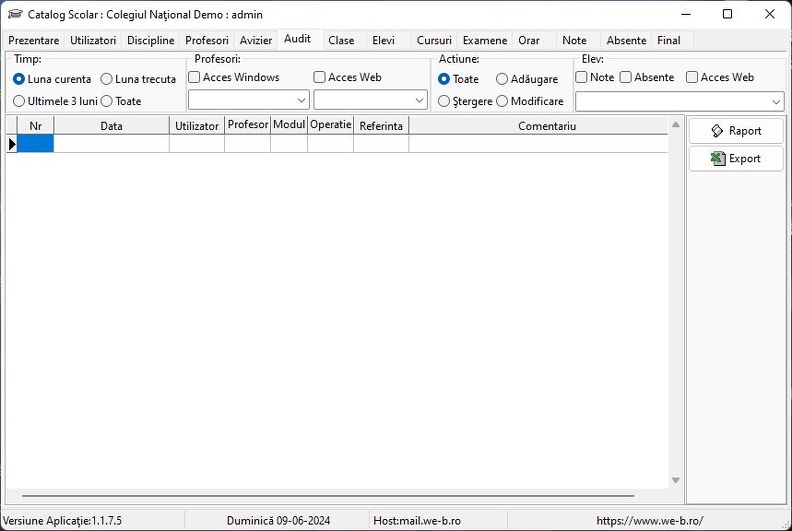Open the Absente tab
The height and width of the screenshot is (531, 792).
click(626, 40)
